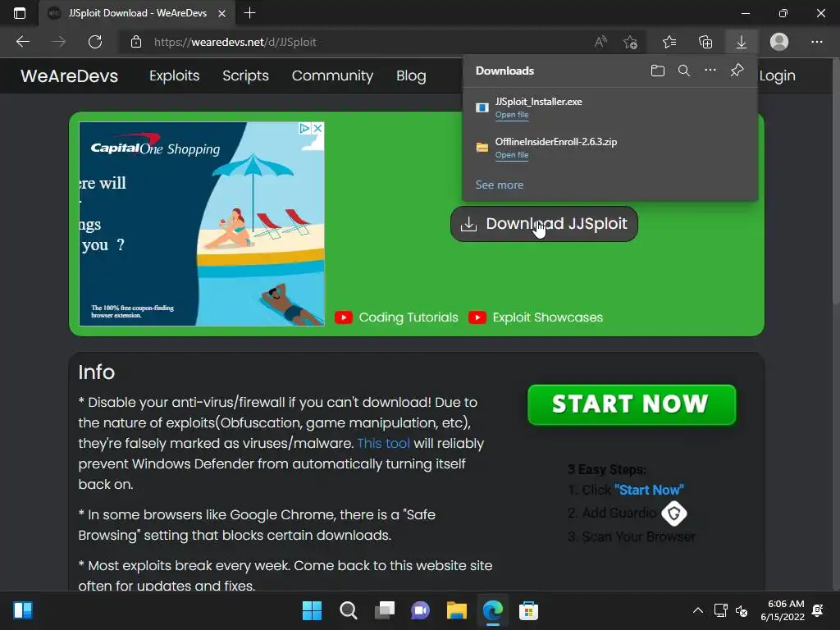
Task: Open the tab actions menu icon
Action: pos(20,13)
